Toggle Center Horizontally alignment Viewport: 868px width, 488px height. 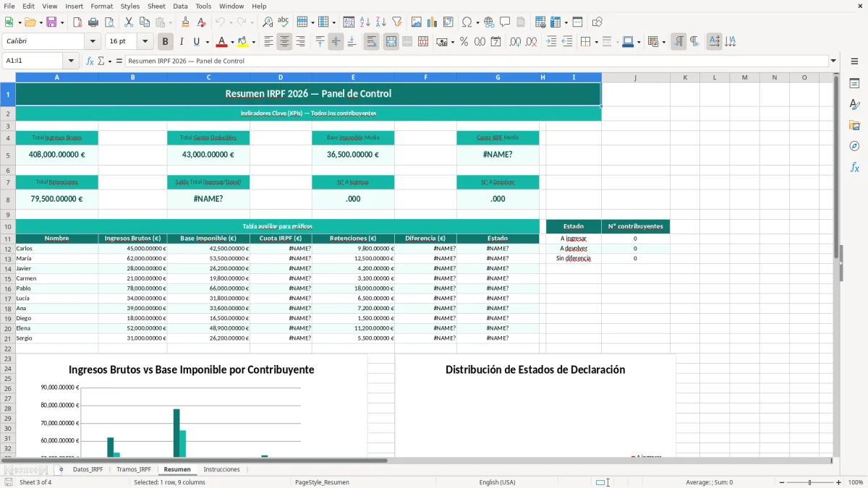coord(284,42)
